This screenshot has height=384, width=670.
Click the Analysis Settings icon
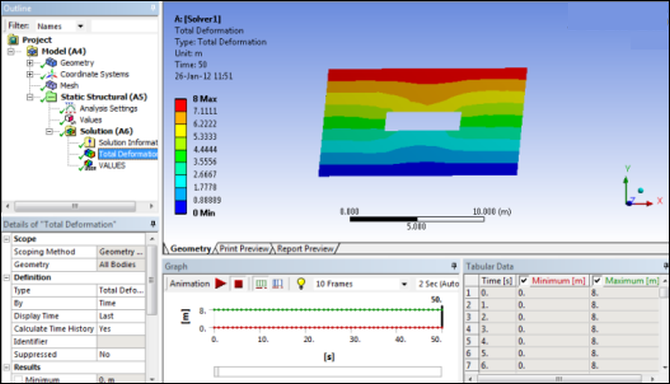(70, 108)
